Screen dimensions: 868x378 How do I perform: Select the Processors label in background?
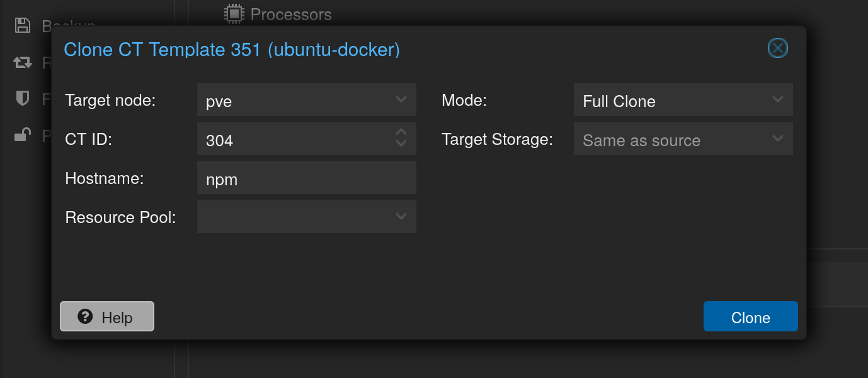coord(291,14)
